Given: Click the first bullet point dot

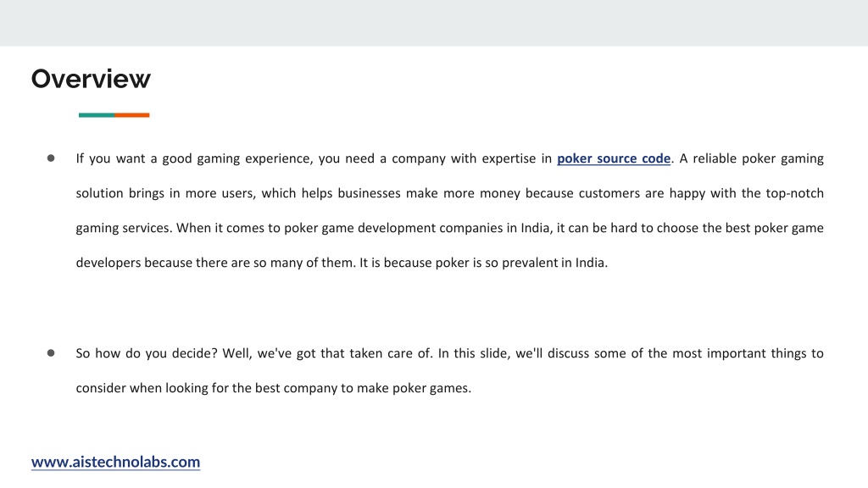Looking at the screenshot, I should (x=51, y=158).
